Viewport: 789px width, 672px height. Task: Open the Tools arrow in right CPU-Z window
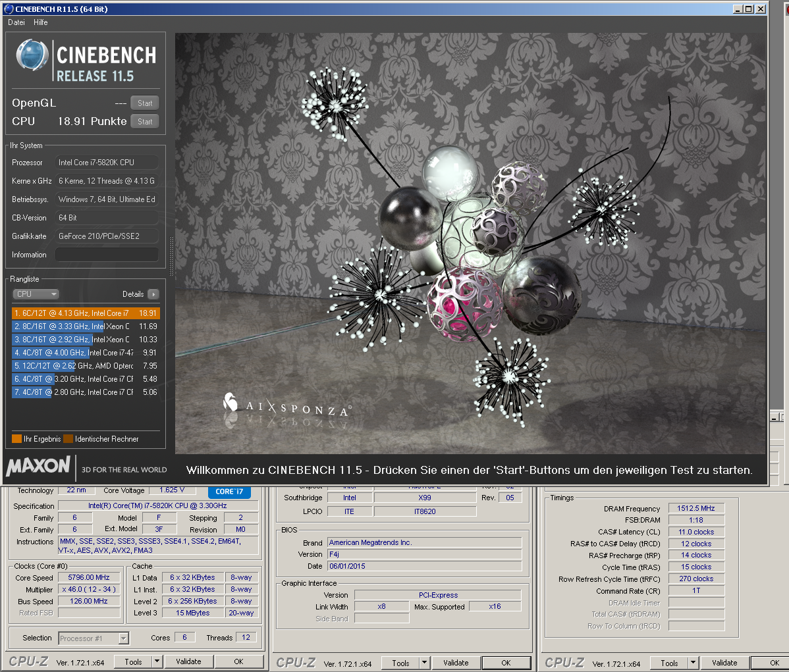point(694,663)
